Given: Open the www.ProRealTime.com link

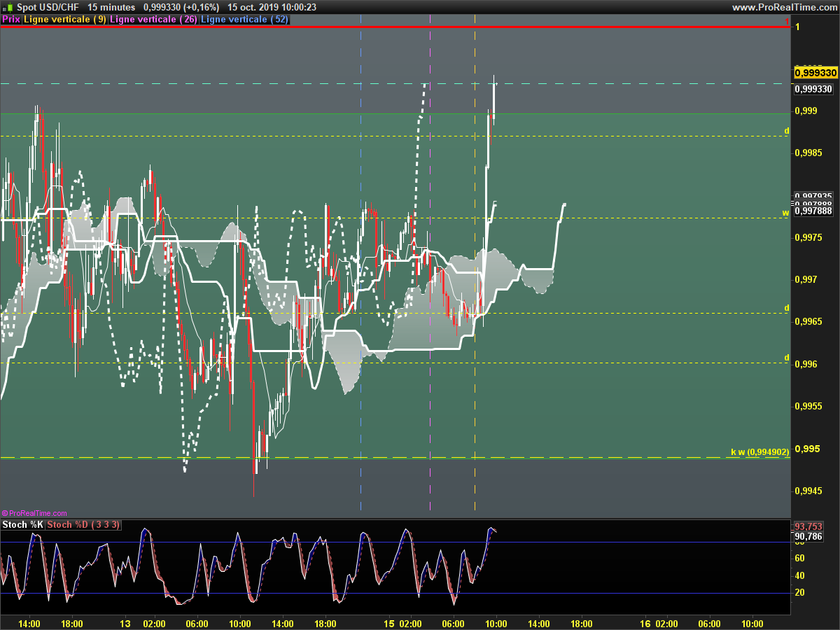Looking at the screenshot, I should pos(784,7).
